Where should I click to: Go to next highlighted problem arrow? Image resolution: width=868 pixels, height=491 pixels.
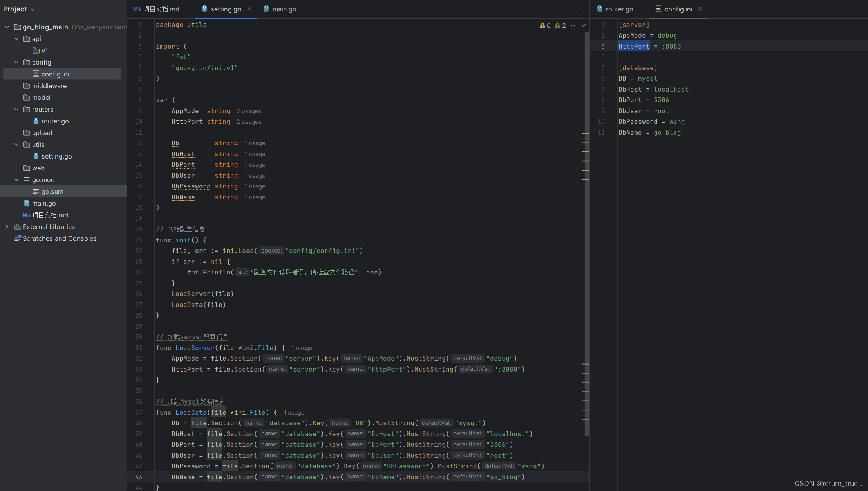click(x=584, y=25)
